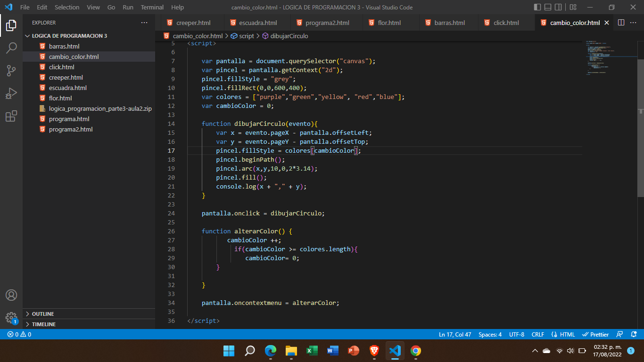Toggle the secondary side bar layout icon

pos(558,7)
